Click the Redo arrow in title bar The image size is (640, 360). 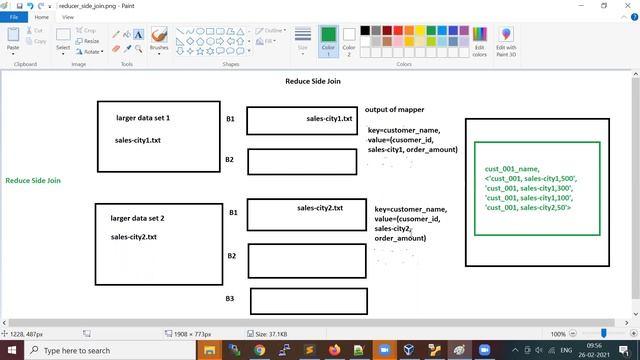pos(41,6)
